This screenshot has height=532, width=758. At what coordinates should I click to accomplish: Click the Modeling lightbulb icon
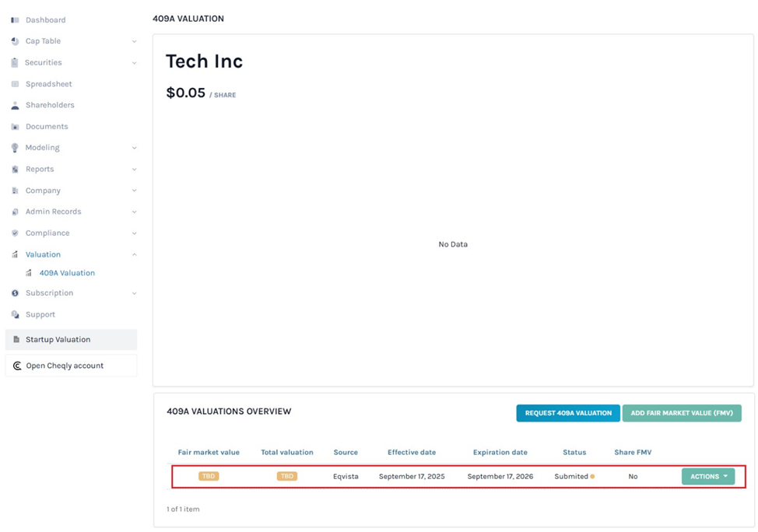click(15, 148)
